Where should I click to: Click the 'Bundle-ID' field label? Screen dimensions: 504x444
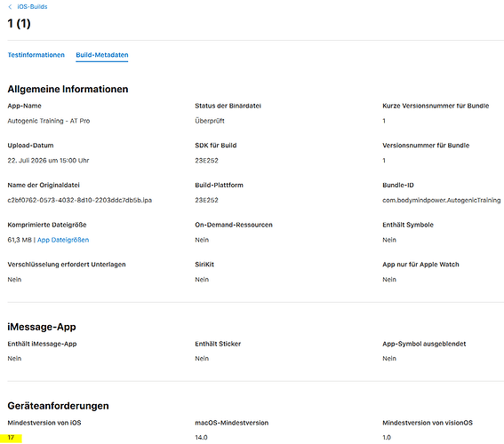pyautogui.click(x=398, y=185)
